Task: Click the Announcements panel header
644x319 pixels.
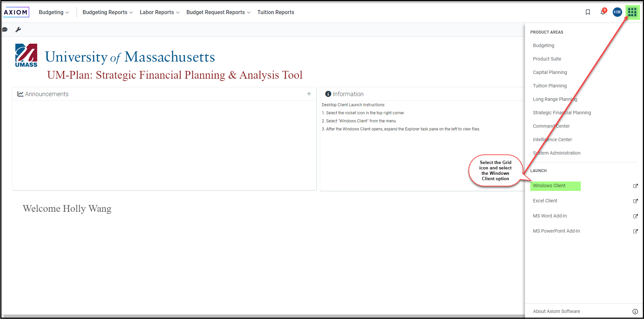Action: 164,94
